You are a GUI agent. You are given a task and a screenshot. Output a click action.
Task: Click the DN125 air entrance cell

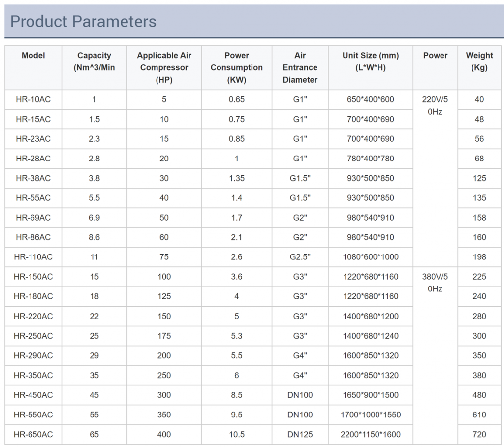click(300, 434)
